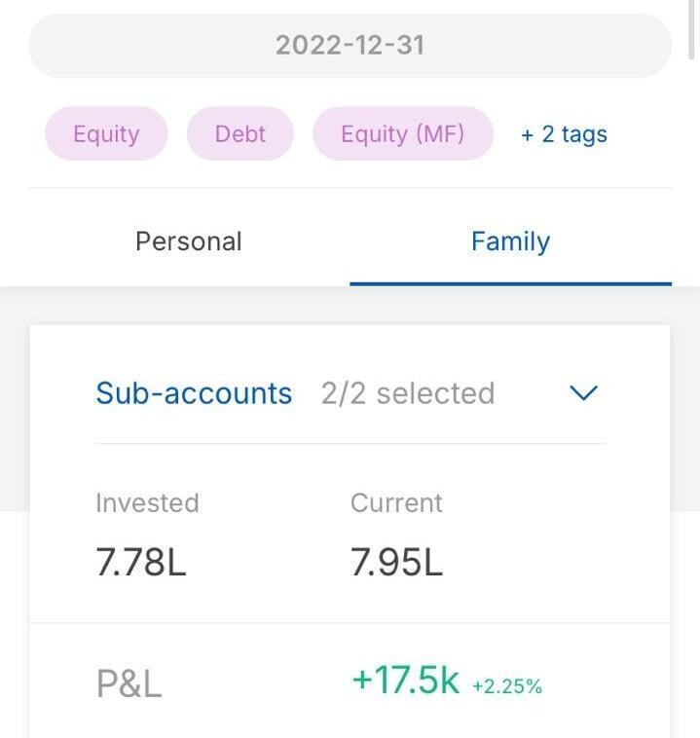
Task: Click the blue underline beneath Family tab
Action: pyautogui.click(x=510, y=284)
